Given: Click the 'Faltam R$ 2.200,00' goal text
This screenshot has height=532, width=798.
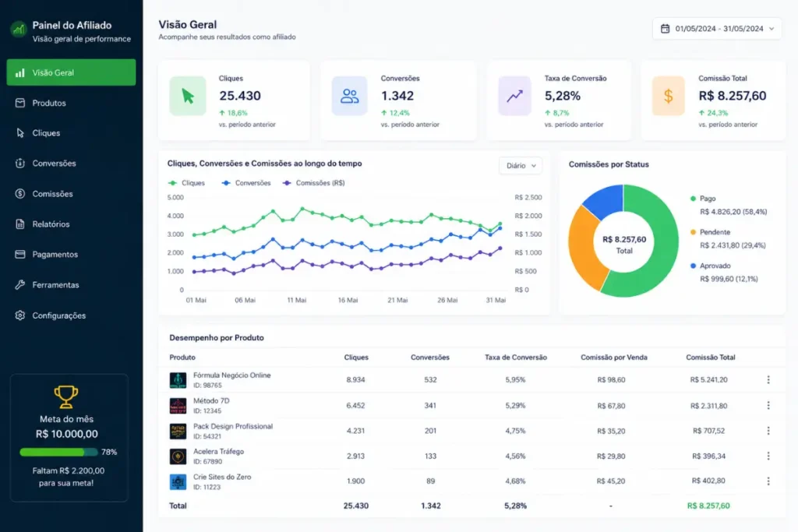Looking at the screenshot, I should pyautogui.click(x=69, y=471).
